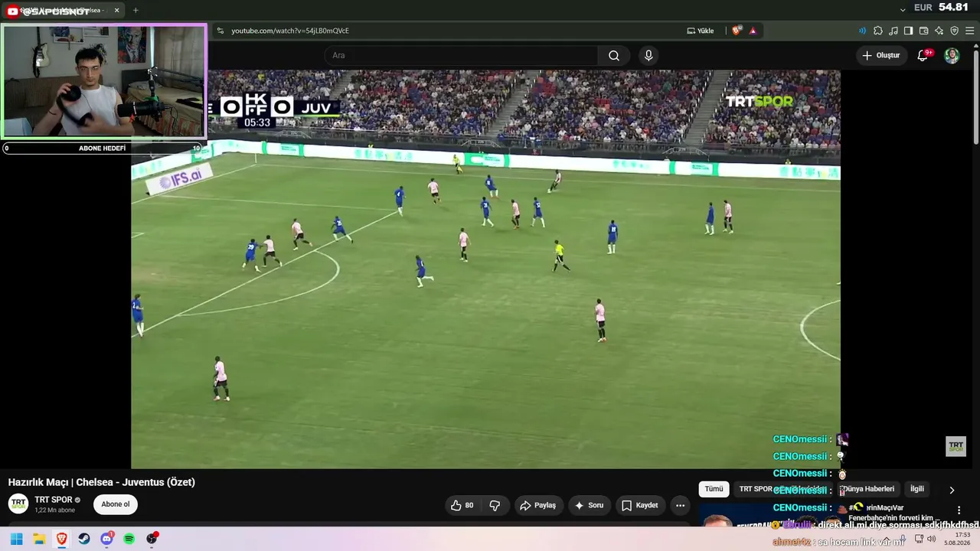Viewport: 980px width, 551px height.
Task: Click the music note media control icon
Action: [x=893, y=31]
